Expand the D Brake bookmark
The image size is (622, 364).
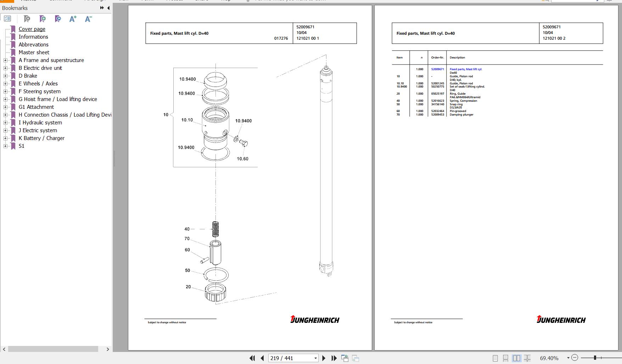[x=5, y=76]
